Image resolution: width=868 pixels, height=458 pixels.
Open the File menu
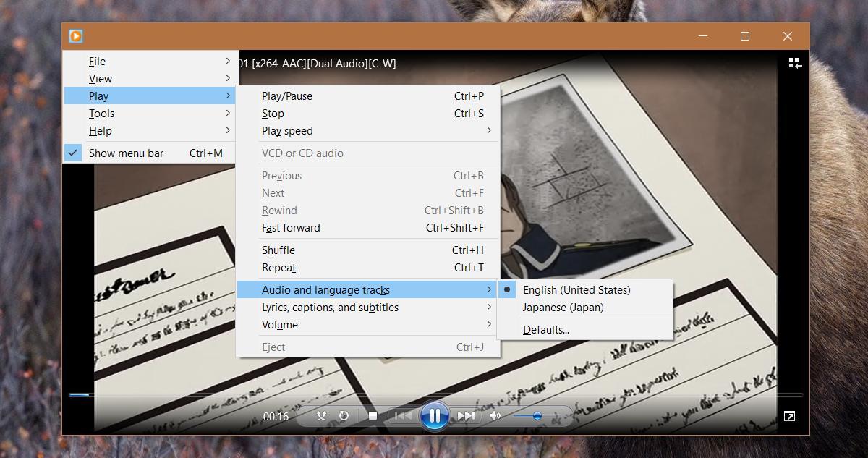pyautogui.click(x=150, y=61)
